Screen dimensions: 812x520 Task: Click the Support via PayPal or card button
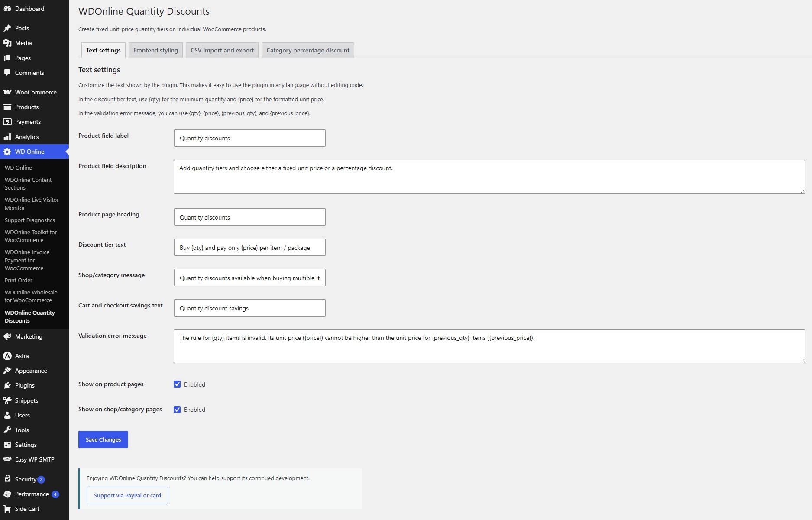pyautogui.click(x=127, y=495)
